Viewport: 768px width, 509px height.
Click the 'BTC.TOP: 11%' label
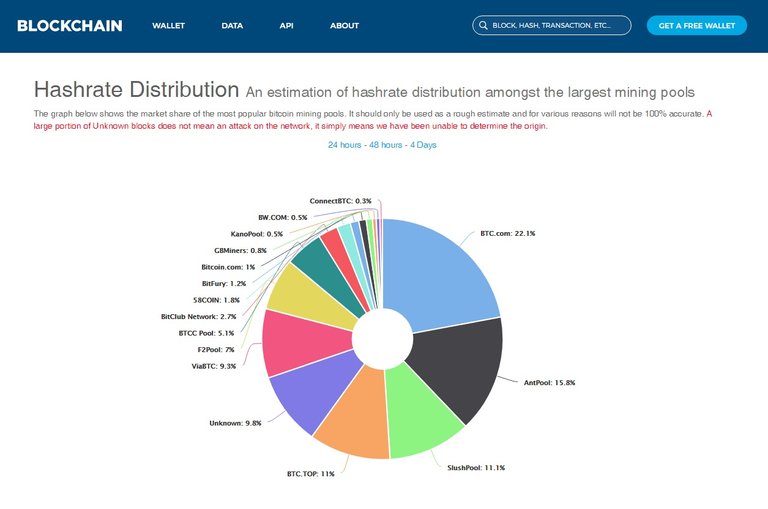311,474
